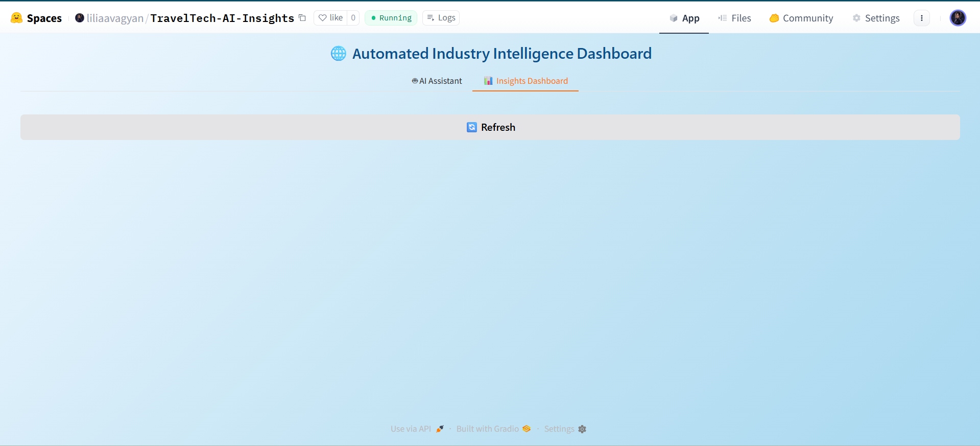Screen dimensions: 980x446
Task: Open the liliaavagyan profile link
Action: (115, 18)
